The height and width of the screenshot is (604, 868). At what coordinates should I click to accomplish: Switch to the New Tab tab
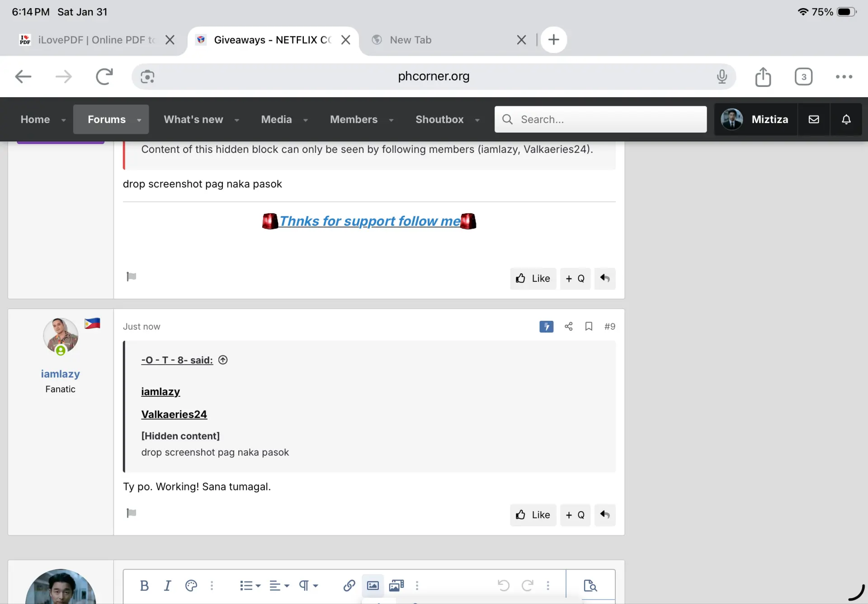(410, 40)
